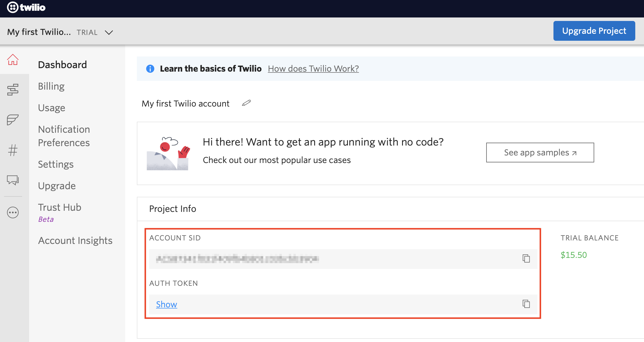Click the home icon in left rail

tap(13, 60)
